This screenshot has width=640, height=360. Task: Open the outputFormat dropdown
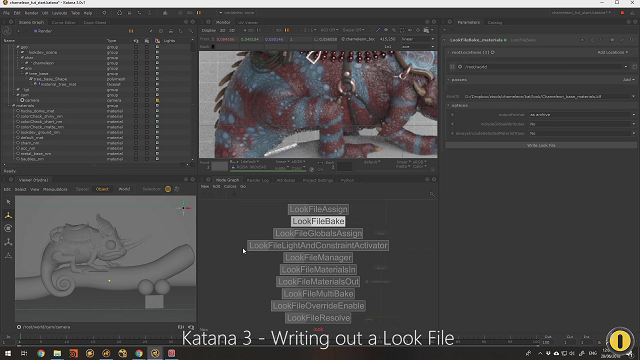pos(582,115)
